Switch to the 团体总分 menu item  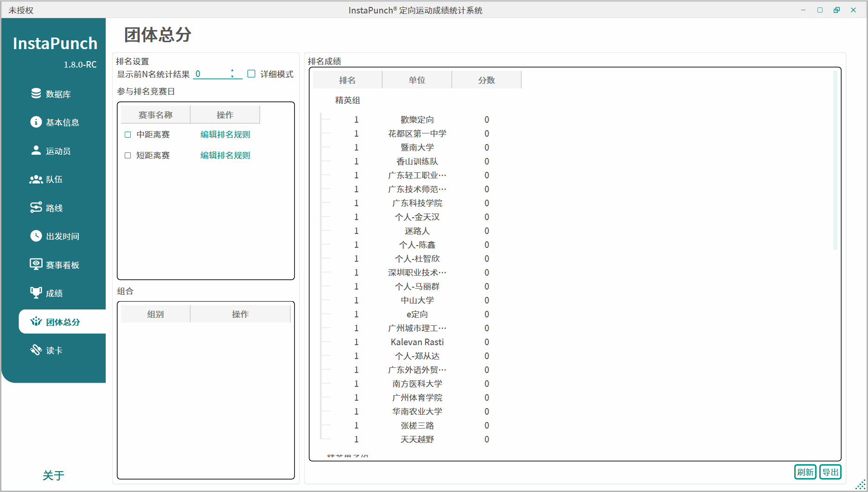[x=63, y=322]
